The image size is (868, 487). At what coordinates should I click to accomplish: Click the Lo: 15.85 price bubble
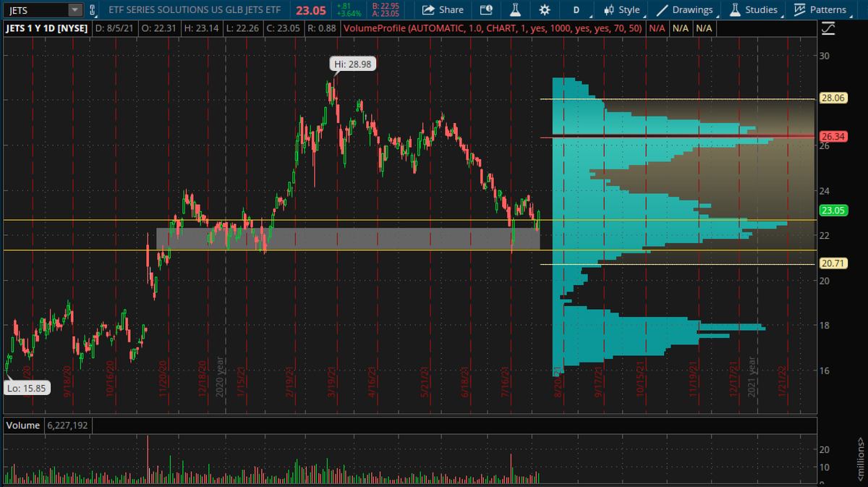coord(25,388)
